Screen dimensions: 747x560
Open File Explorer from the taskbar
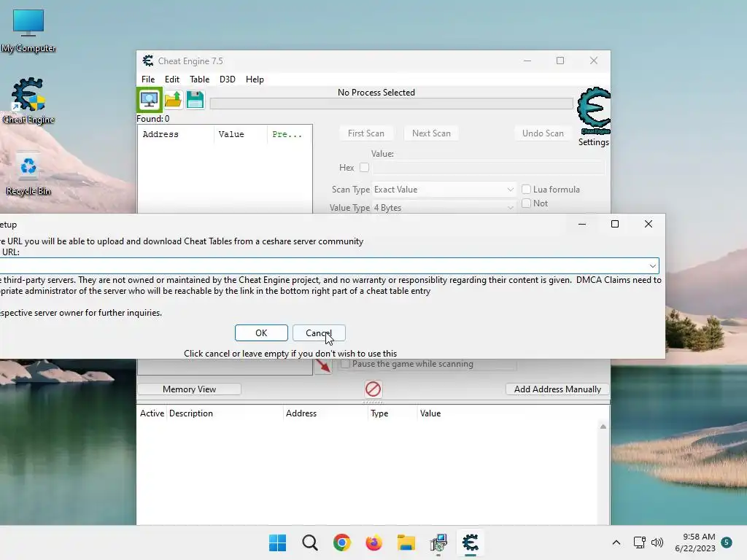pos(406,542)
